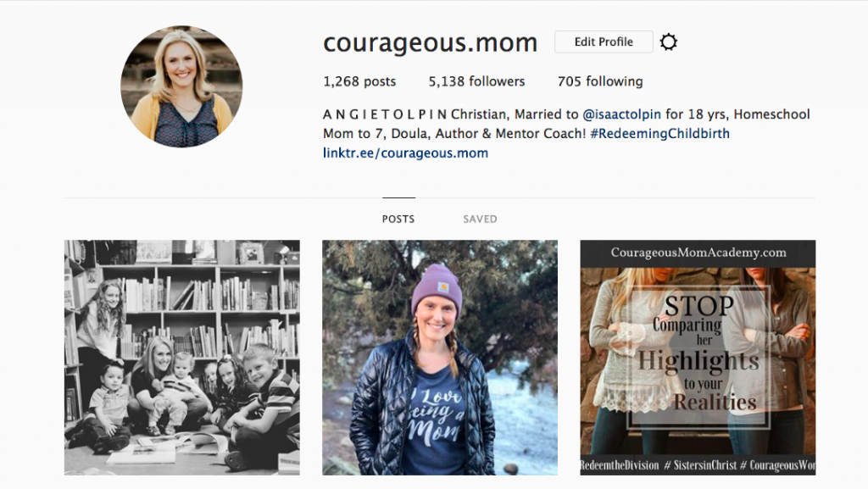Viewport: 868px width, 489px height.
Task: Open the circular profile picture
Action: (x=181, y=86)
